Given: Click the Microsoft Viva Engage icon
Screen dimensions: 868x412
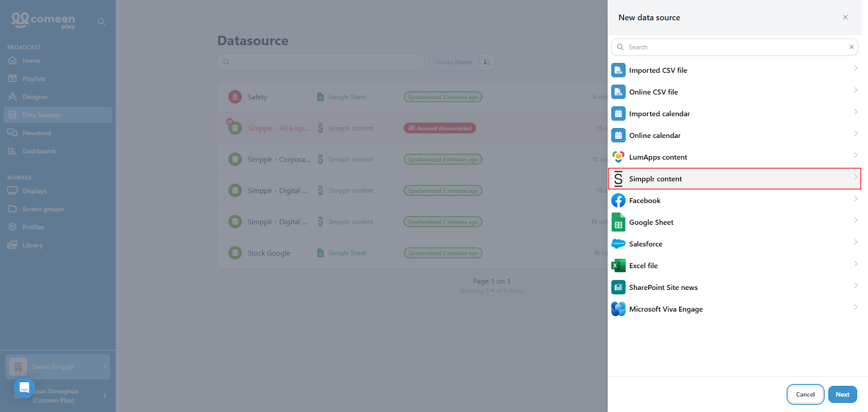Looking at the screenshot, I should 618,309.
